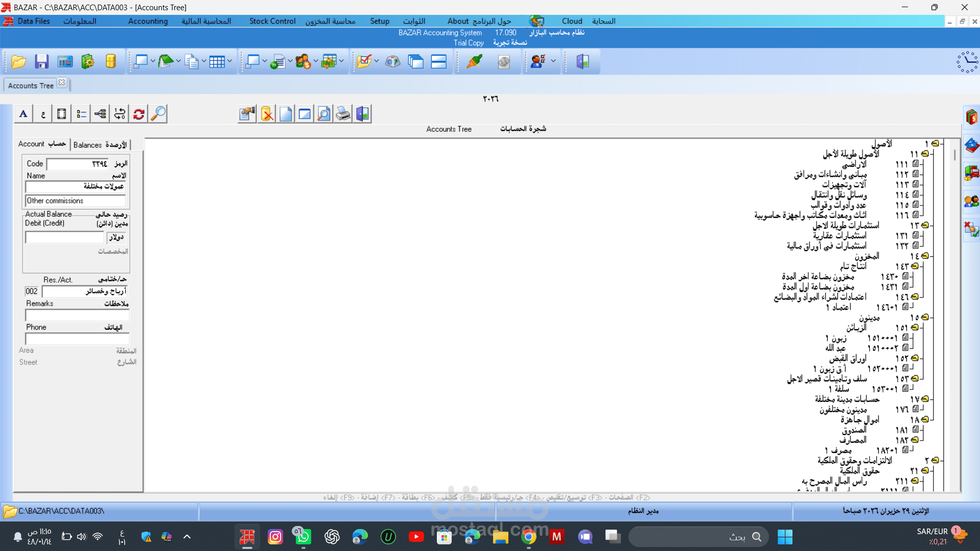Open the Data Files menu

click(x=34, y=21)
